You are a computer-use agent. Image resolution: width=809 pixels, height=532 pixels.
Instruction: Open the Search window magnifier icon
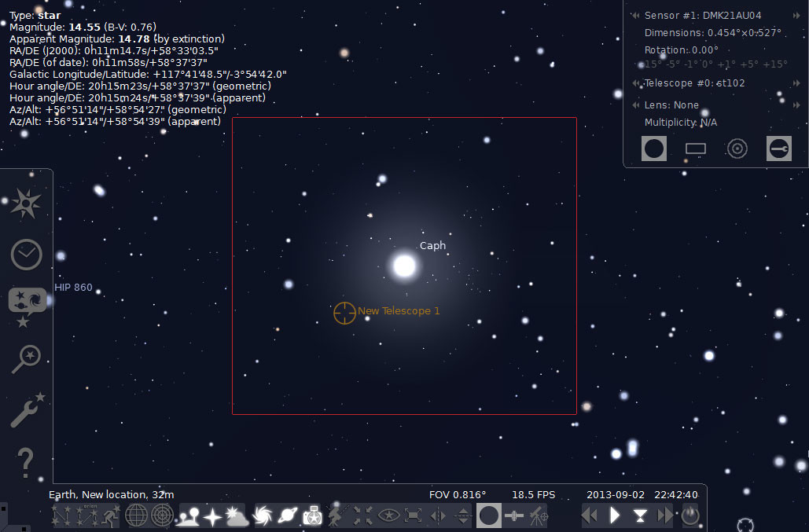(26, 358)
